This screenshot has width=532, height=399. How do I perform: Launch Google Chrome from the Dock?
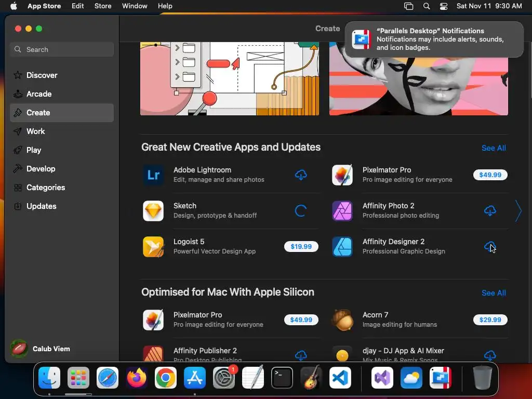pyautogui.click(x=166, y=378)
